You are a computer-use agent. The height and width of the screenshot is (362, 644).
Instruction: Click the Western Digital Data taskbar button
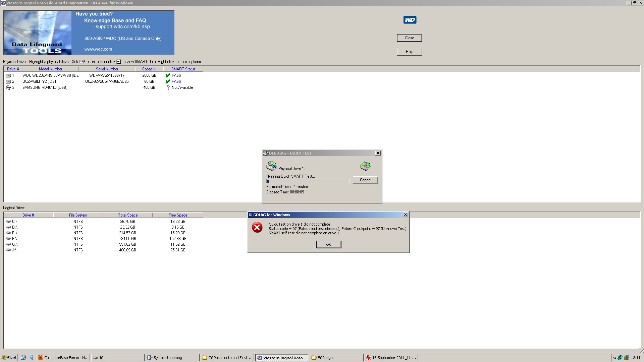(282, 358)
